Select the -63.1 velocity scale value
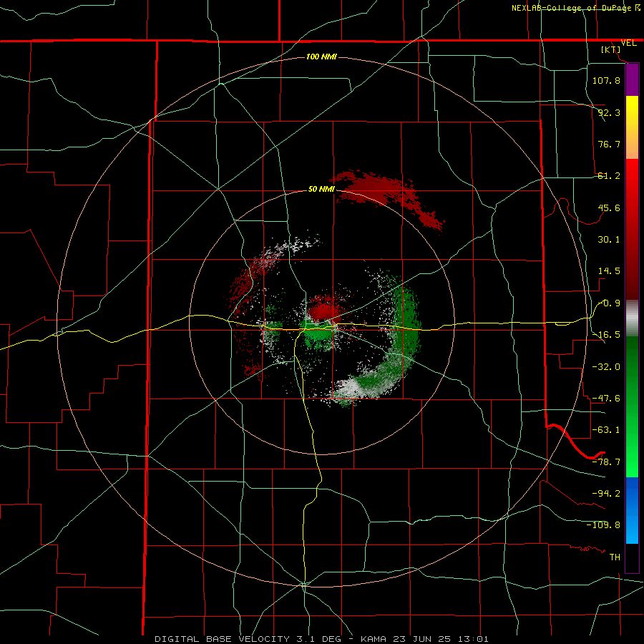The image size is (644, 644). [606, 430]
